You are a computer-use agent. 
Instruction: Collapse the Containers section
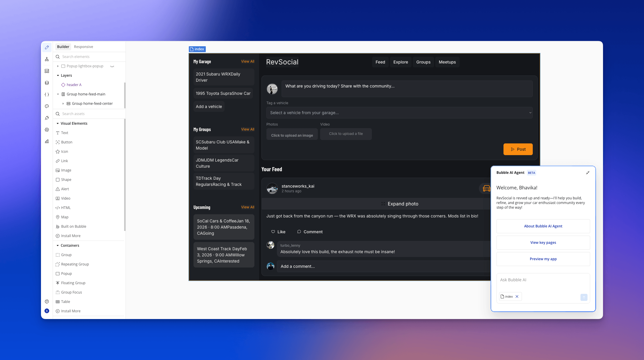pyautogui.click(x=58, y=245)
